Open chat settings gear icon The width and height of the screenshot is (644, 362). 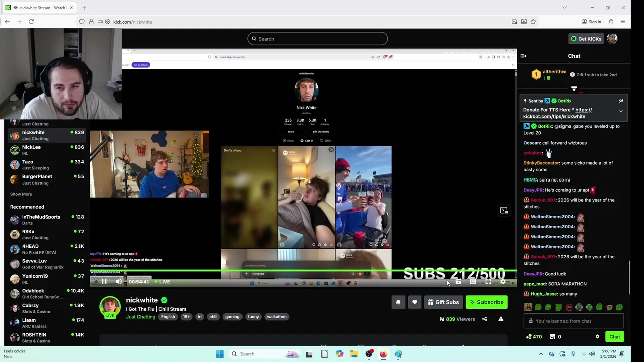[597, 337]
